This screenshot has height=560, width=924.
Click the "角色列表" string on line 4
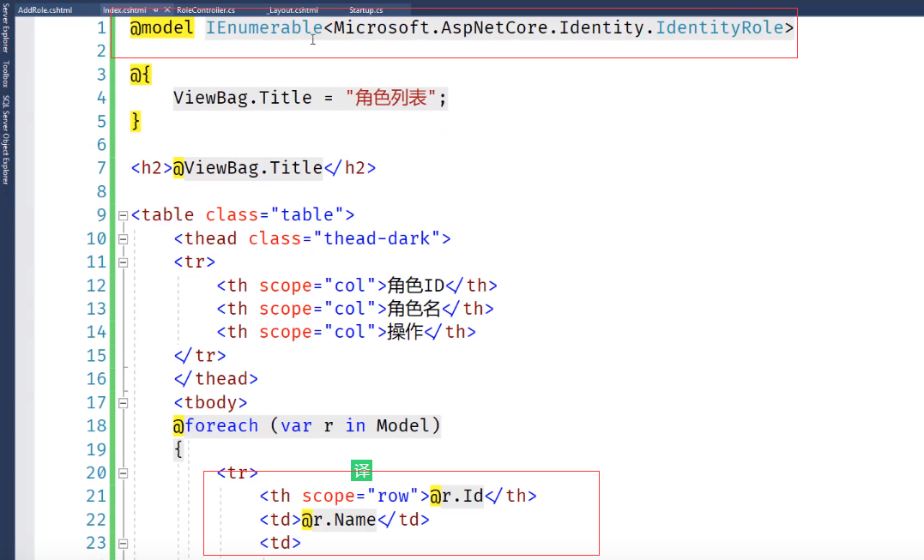390,98
